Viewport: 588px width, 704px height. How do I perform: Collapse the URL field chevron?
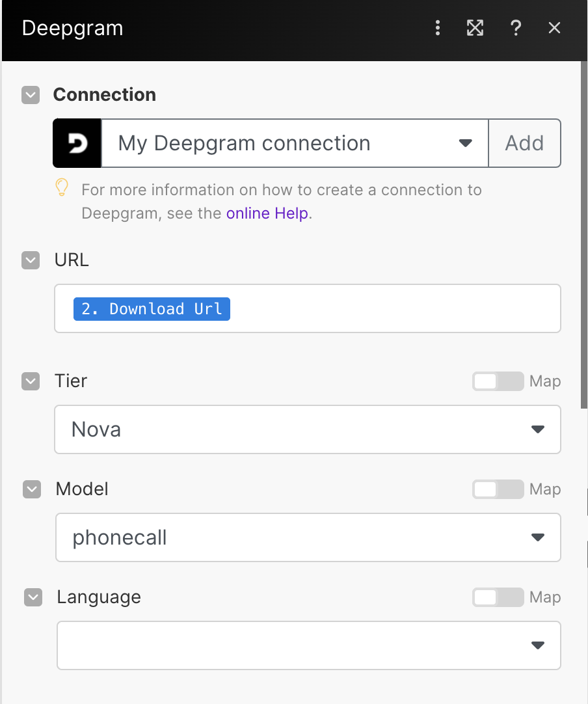tap(31, 260)
